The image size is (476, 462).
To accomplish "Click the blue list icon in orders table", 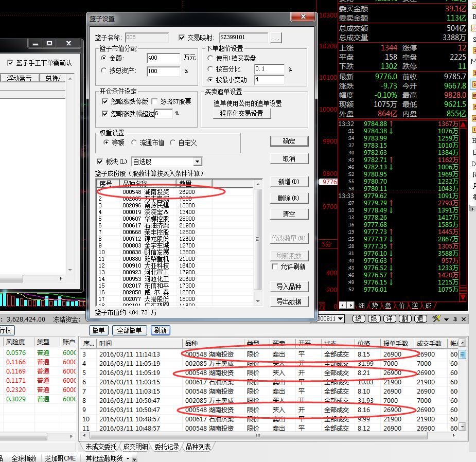I will (x=462, y=354).
